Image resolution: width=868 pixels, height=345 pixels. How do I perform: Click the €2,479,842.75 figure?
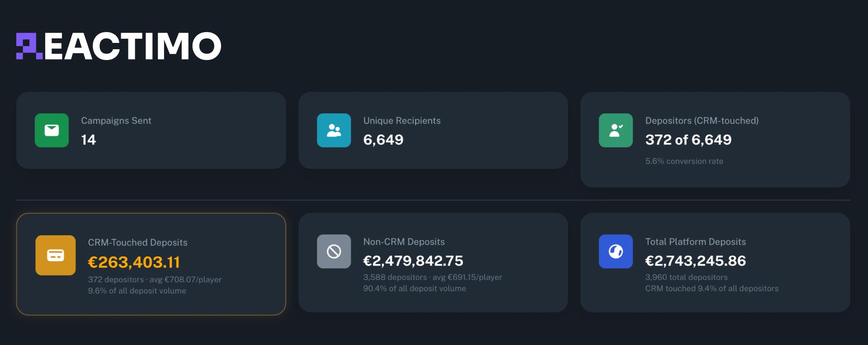(414, 261)
